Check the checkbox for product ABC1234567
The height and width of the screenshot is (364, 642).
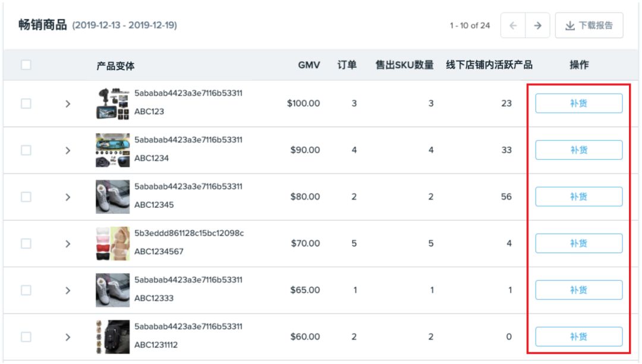[25, 243]
